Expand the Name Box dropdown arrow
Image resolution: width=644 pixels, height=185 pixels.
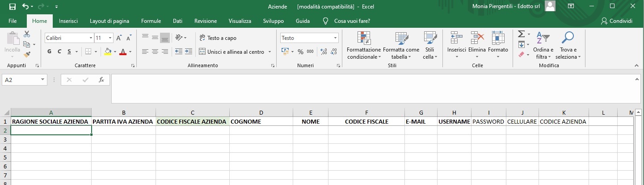pyautogui.click(x=43, y=80)
